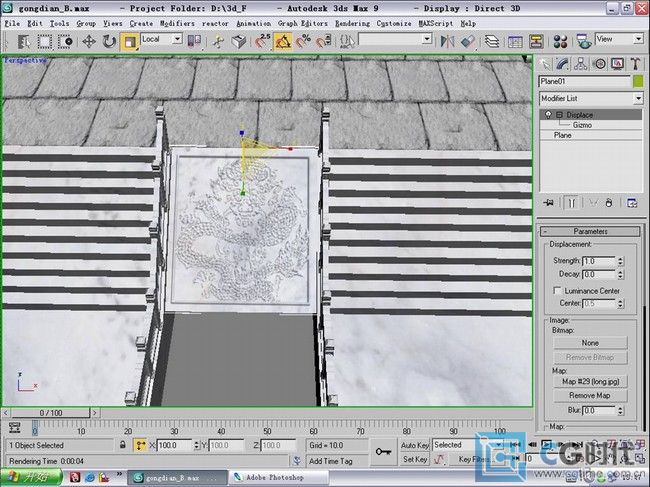Viewport: 650px width, 487px height.
Task: Click the green object color swatch
Action: (x=638, y=81)
